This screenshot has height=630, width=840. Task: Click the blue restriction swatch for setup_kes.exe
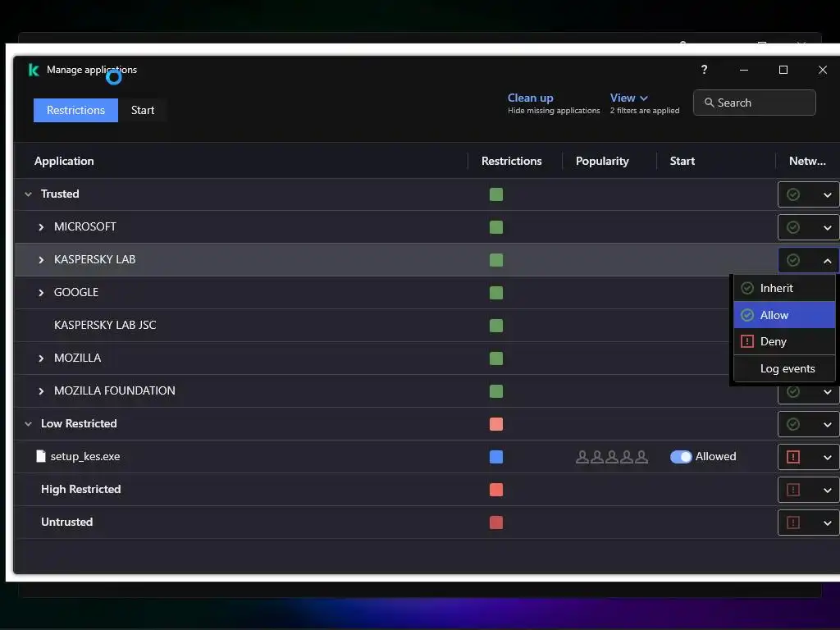(x=496, y=457)
